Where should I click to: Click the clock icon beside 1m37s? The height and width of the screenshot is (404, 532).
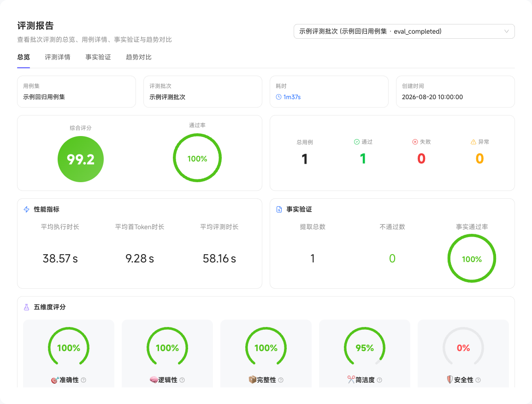[278, 97]
